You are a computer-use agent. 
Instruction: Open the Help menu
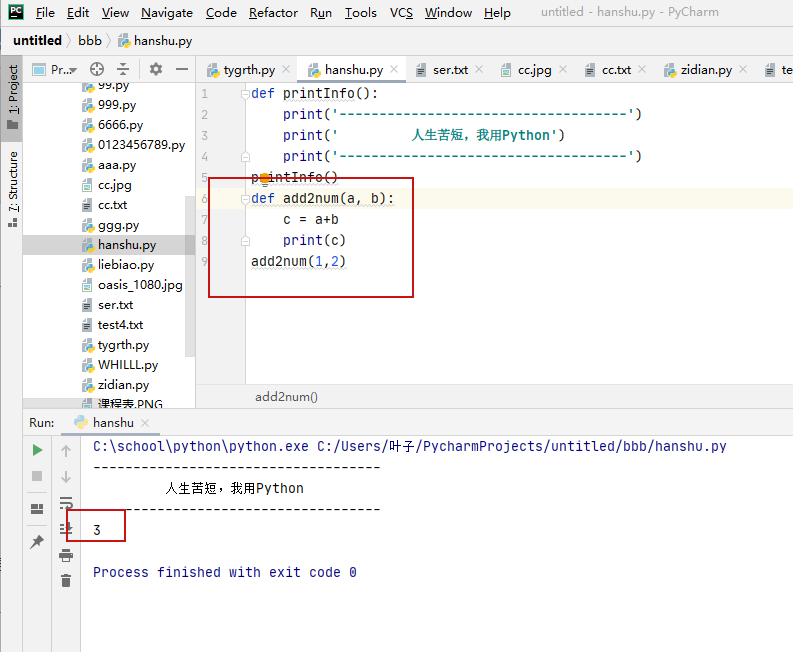(x=497, y=13)
